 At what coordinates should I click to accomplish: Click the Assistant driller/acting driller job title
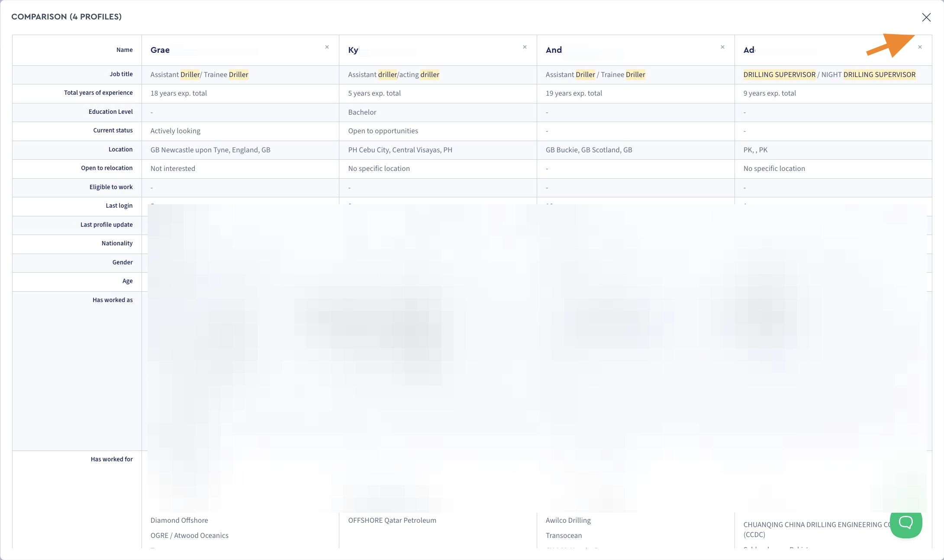coord(393,75)
